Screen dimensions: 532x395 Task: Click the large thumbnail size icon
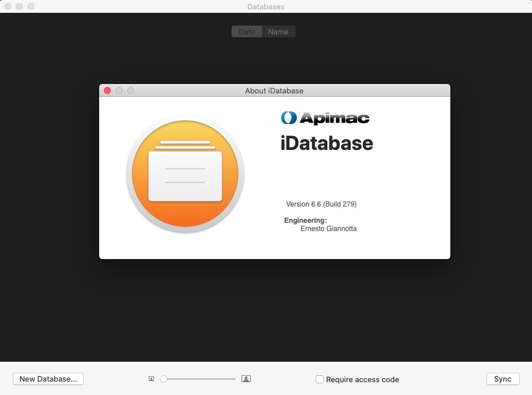246,379
